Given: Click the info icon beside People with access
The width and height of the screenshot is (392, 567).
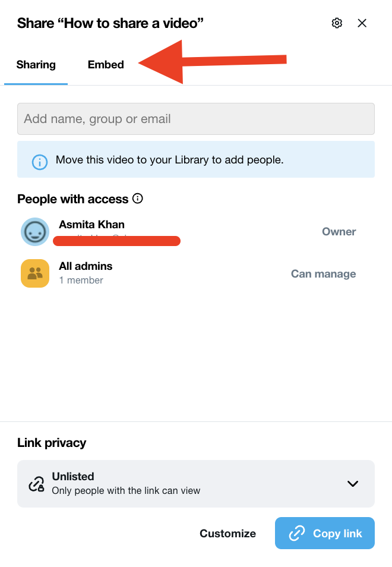Looking at the screenshot, I should (138, 199).
